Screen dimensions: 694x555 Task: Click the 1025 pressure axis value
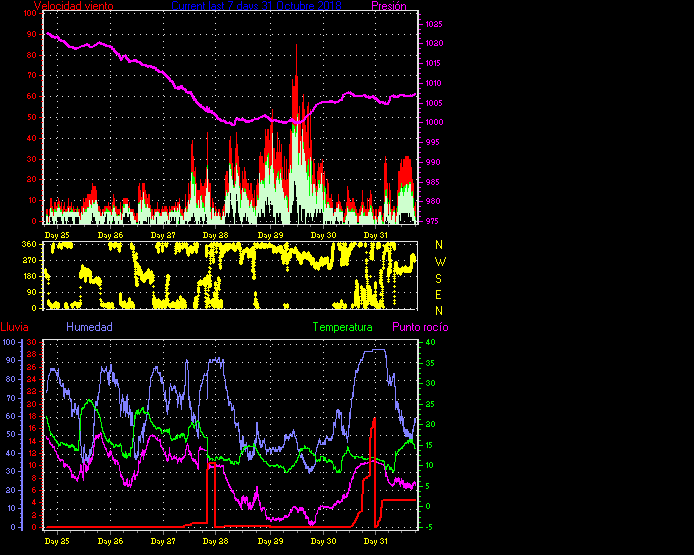pos(434,24)
